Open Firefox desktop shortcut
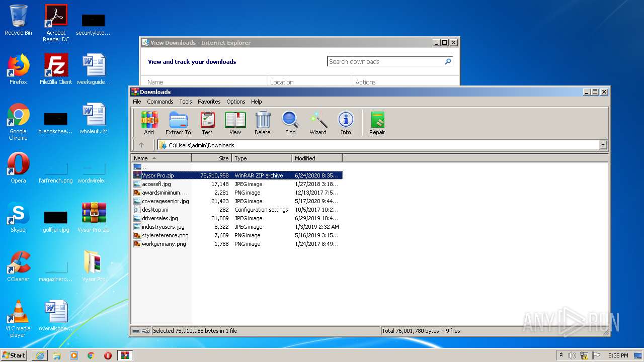The height and width of the screenshot is (362, 644). [x=18, y=69]
